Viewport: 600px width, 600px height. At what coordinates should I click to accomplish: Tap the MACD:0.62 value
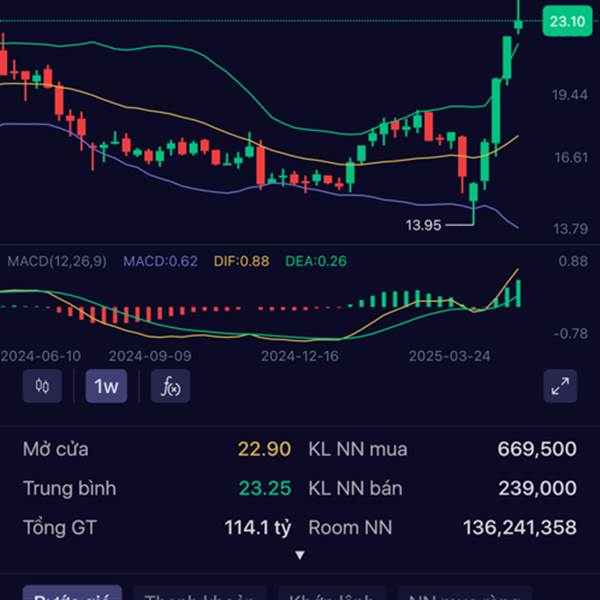pos(160,261)
